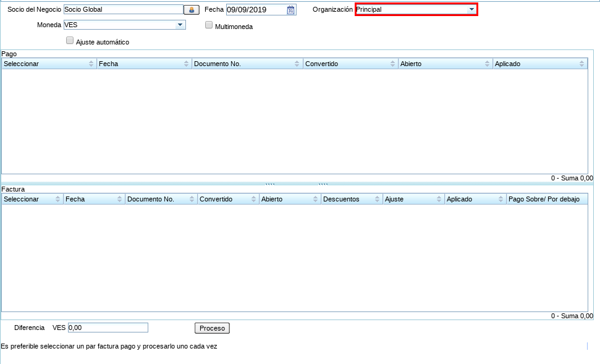The image size is (600, 364).
Task: Expand the Organización dropdown arrow
Action: pos(471,9)
